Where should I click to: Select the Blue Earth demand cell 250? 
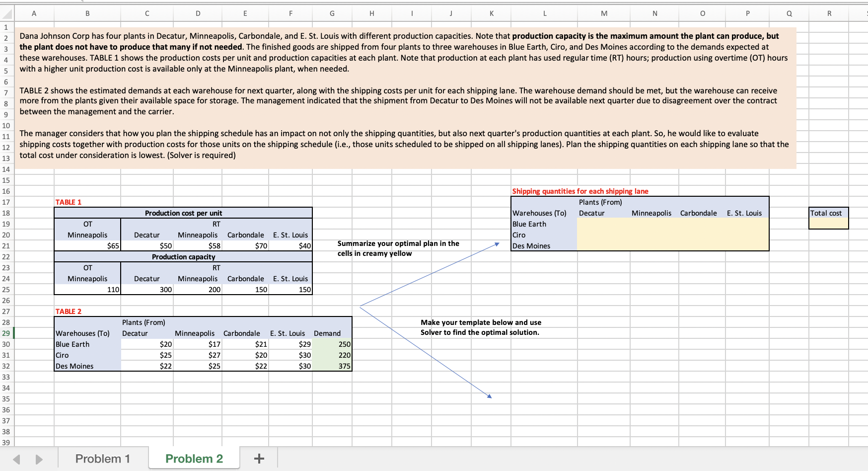tap(332, 344)
